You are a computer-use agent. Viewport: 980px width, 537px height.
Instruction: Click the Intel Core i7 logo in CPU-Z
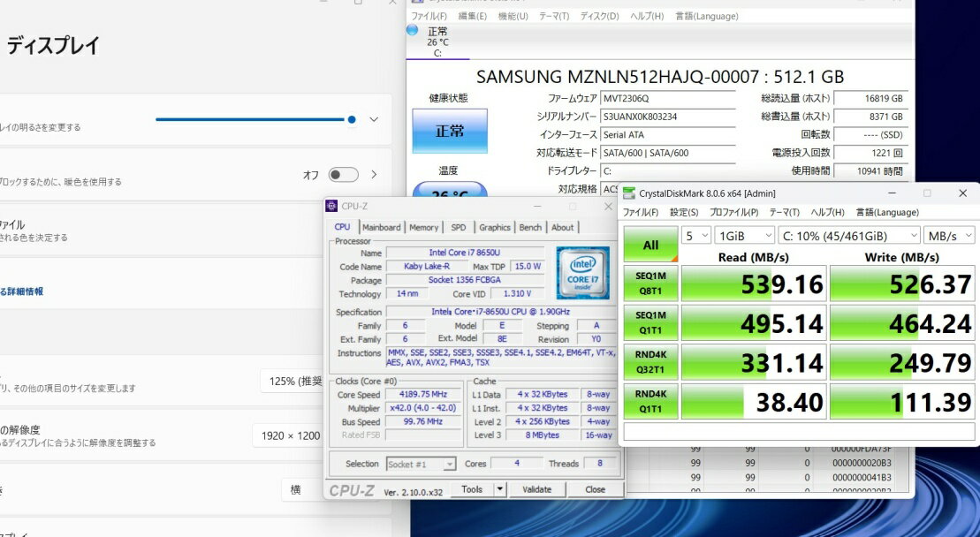(x=582, y=271)
